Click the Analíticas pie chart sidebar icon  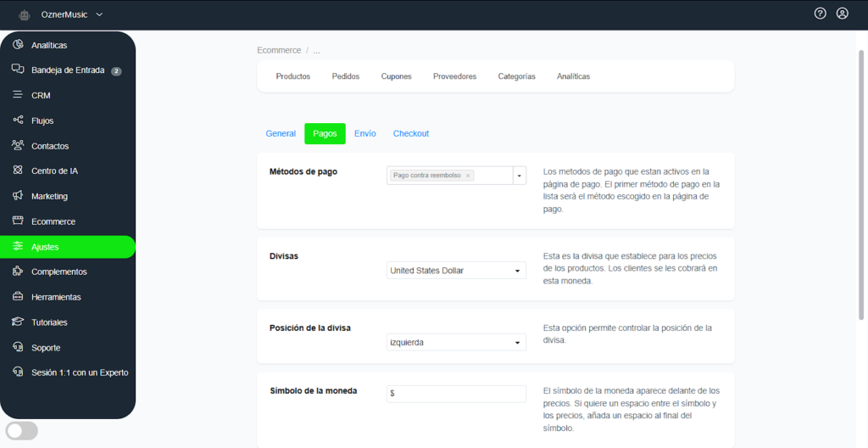(18, 45)
